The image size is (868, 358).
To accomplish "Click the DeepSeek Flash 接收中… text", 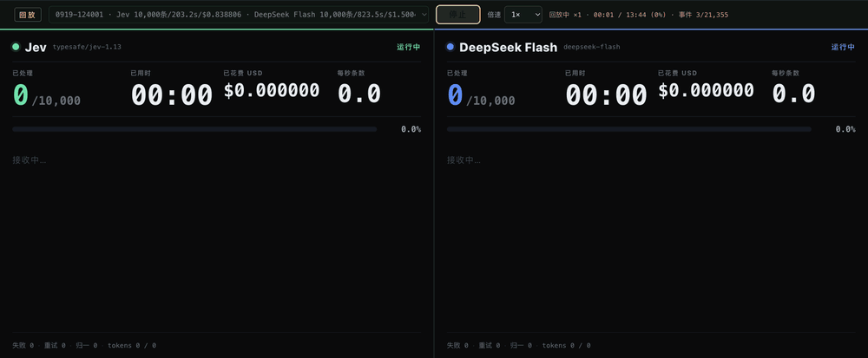I will click(x=464, y=160).
